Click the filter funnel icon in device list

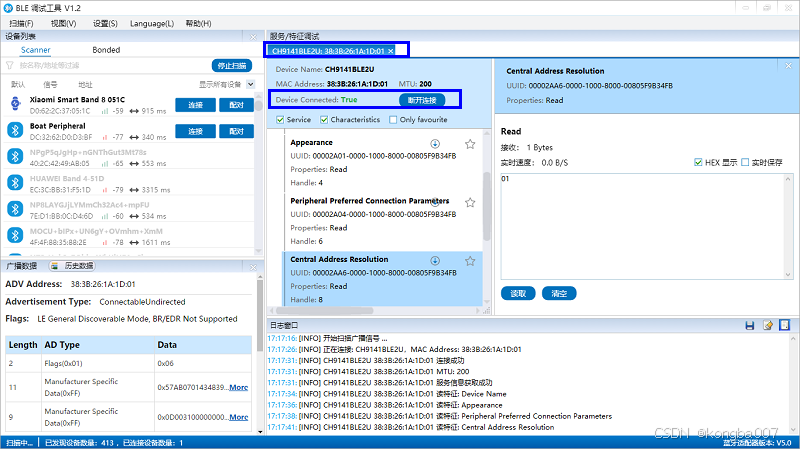(10, 65)
